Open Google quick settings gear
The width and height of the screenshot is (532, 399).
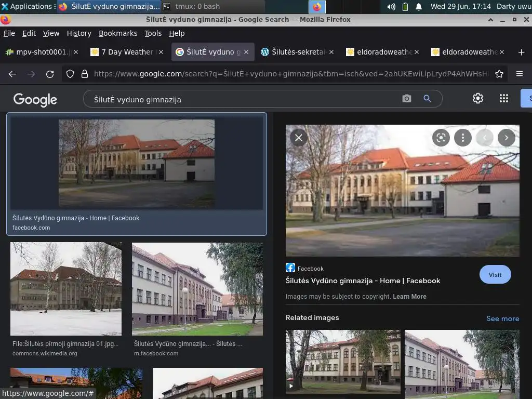click(x=478, y=98)
